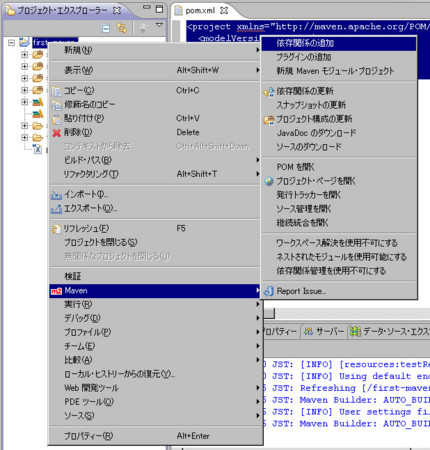Open 実行(R) submenu

[x=155, y=304]
